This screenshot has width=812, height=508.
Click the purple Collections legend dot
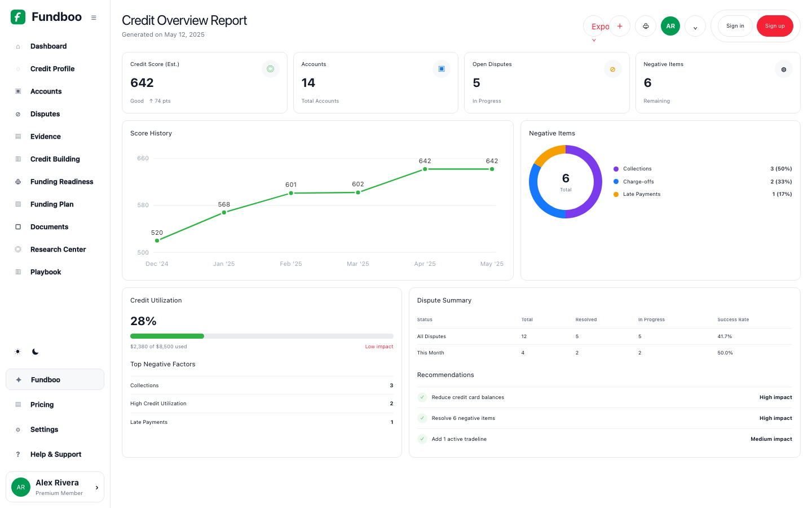[x=616, y=169]
